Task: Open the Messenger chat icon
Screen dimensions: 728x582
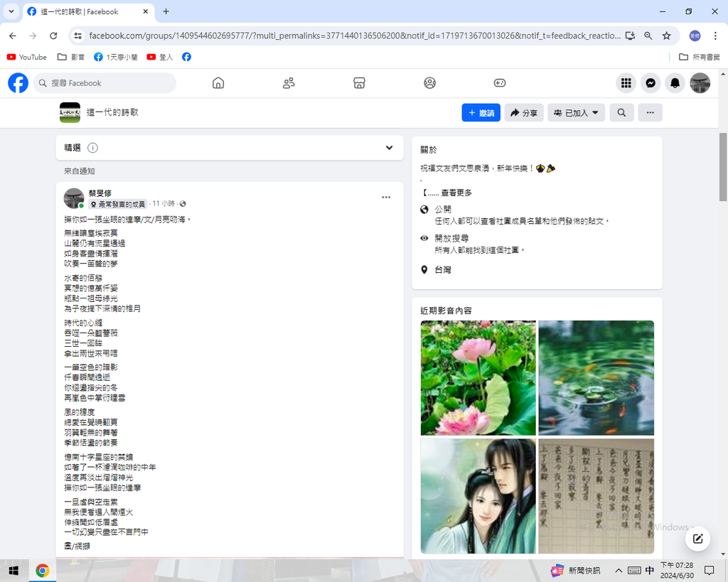Action: [x=650, y=83]
